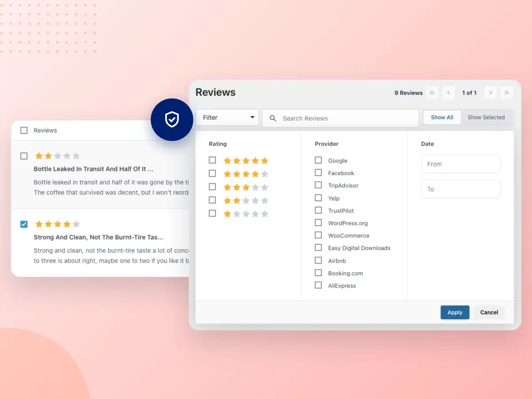
Task: Click the Reviews dialog title
Action: pos(215,92)
